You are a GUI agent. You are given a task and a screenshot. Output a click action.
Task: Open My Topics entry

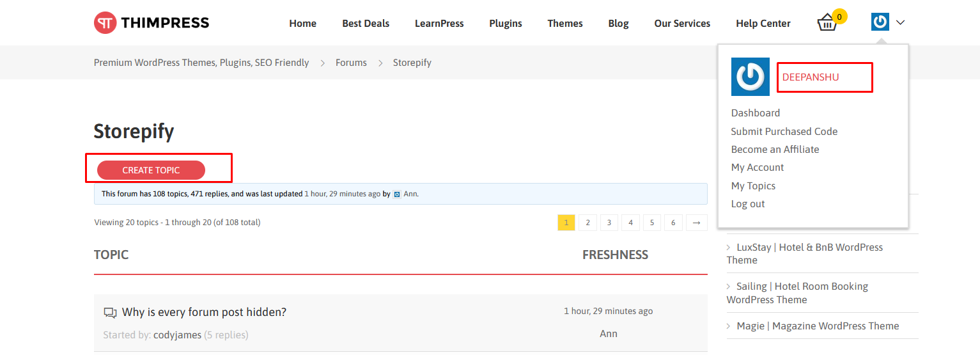click(753, 185)
